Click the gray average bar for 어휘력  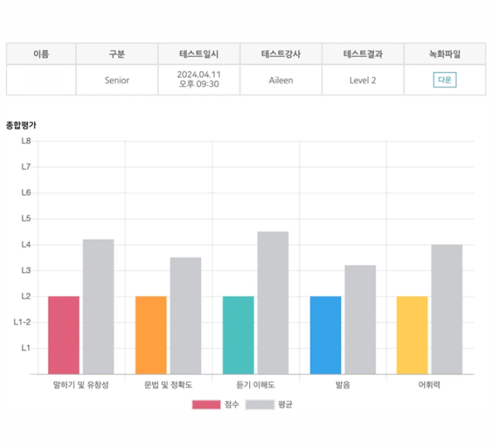[x=447, y=309]
